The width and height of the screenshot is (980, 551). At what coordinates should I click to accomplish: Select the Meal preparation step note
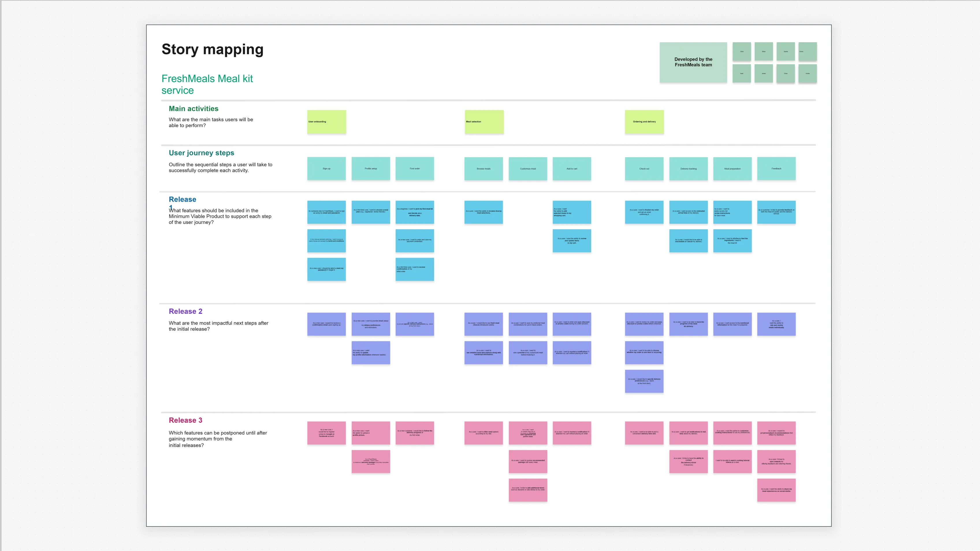pyautogui.click(x=732, y=168)
